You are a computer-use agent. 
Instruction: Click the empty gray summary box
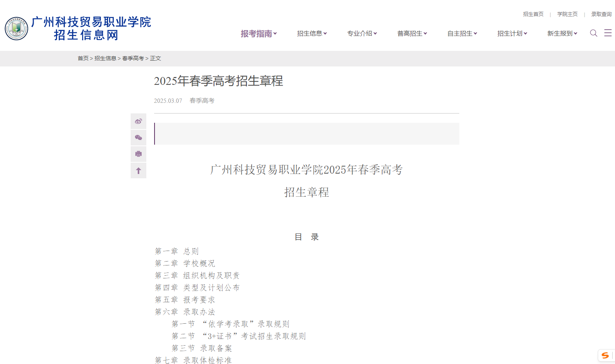(x=307, y=134)
